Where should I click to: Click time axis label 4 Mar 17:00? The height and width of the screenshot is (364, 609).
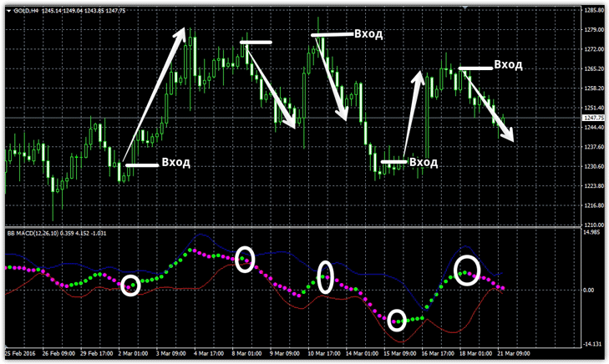click(x=210, y=353)
